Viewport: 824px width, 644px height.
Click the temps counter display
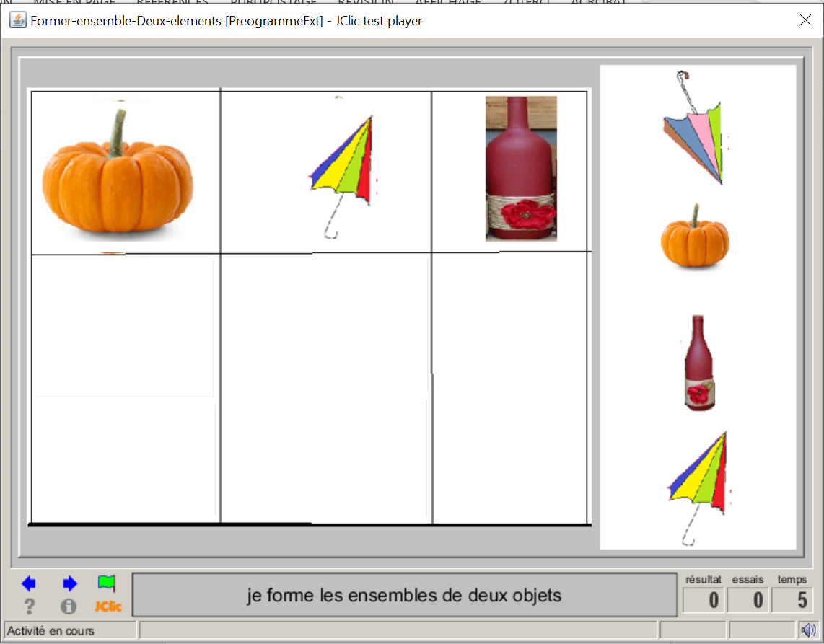[x=792, y=600]
